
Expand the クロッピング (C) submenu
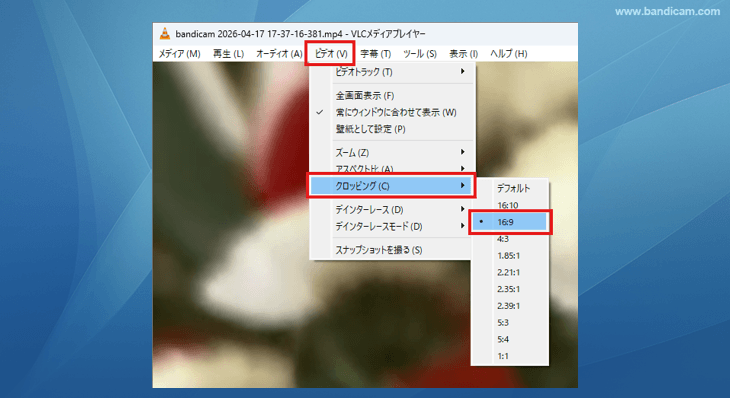tap(392, 186)
